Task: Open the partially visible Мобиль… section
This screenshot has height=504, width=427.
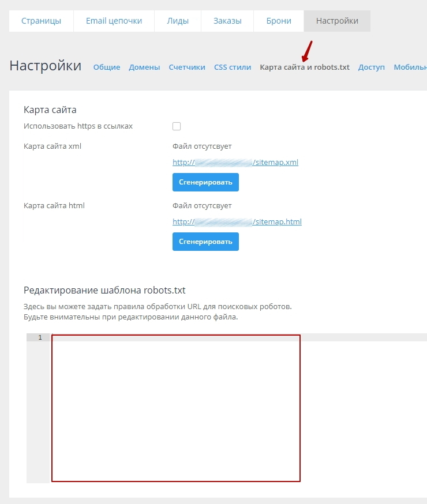Action: [410, 67]
